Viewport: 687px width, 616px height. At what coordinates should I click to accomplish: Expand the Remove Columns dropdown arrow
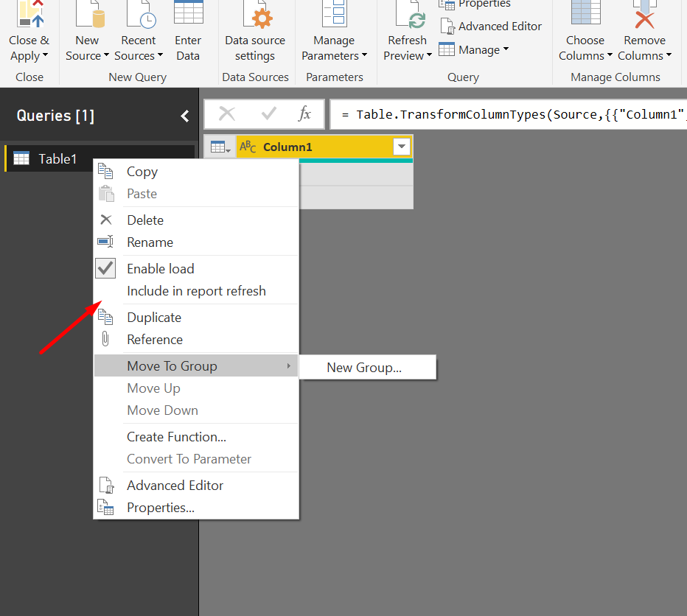(x=669, y=55)
